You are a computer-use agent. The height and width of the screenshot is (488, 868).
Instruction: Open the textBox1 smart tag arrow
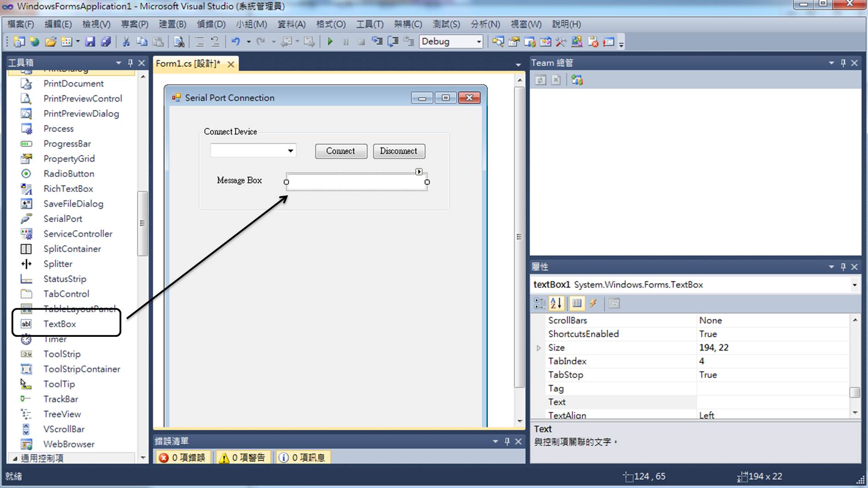[418, 172]
